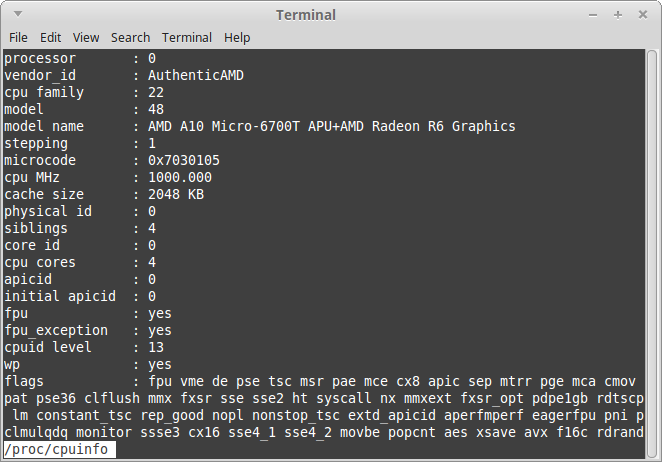Image resolution: width=662 pixels, height=462 pixels.
Task: Open the Help menu
Action: coord(237,38)
